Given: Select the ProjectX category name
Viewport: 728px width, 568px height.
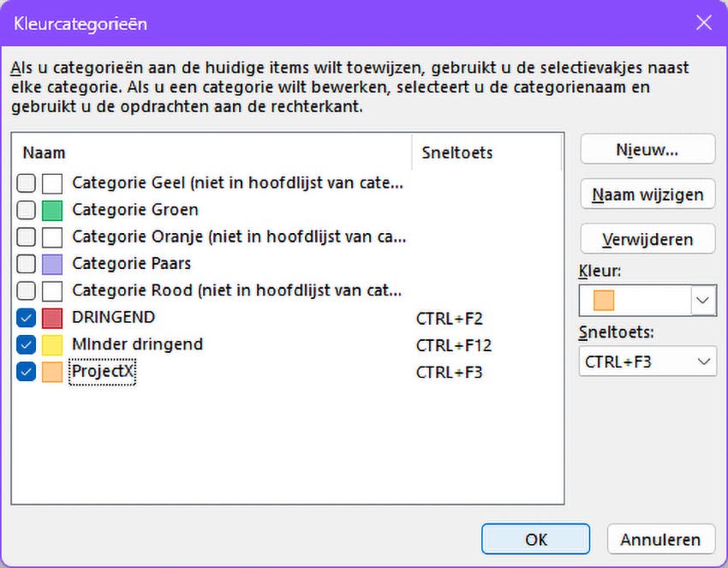Looking at the screenshot, I should pos(103,372).
